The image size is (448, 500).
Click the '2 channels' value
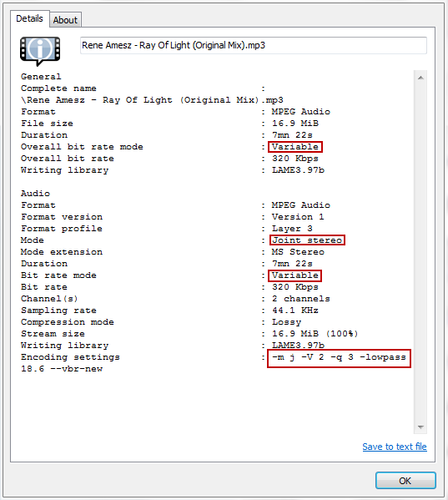click(301, 299)
